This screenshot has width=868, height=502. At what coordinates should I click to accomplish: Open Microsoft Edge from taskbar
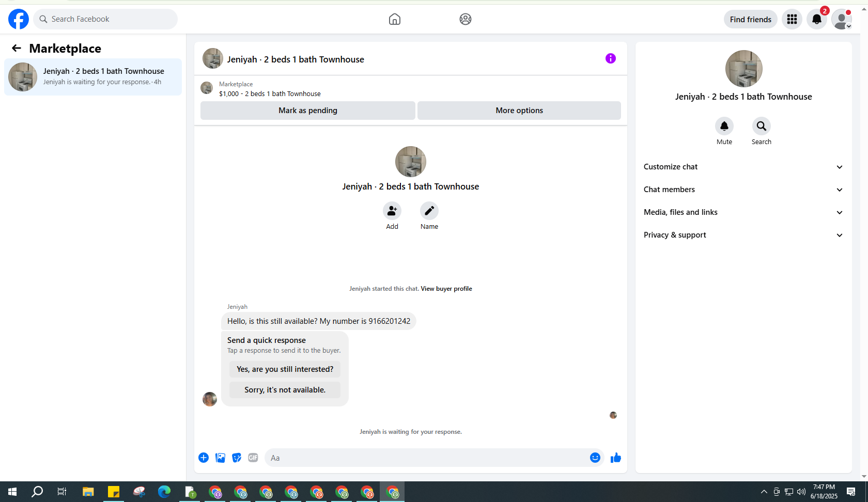[x=164, y=492]
